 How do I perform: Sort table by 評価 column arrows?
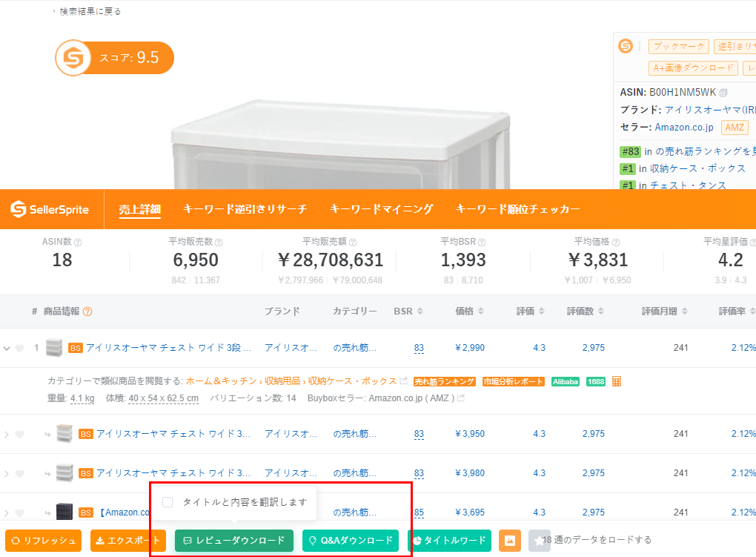pyautogui.click(x=542, y=312)
